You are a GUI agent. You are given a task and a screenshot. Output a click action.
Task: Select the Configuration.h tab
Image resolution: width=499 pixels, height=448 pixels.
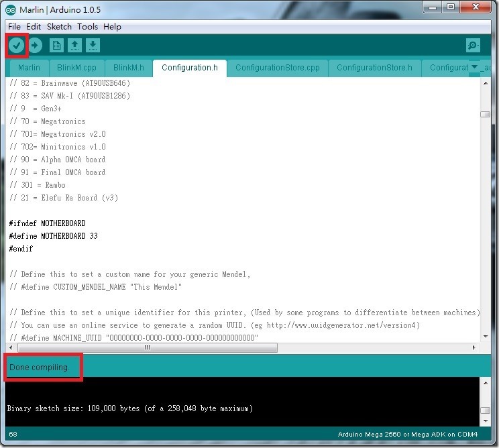click(x=190, y=68)
